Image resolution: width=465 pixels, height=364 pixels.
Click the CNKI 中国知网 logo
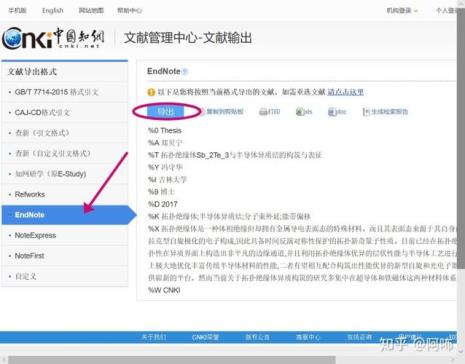[x=53, y=38]
